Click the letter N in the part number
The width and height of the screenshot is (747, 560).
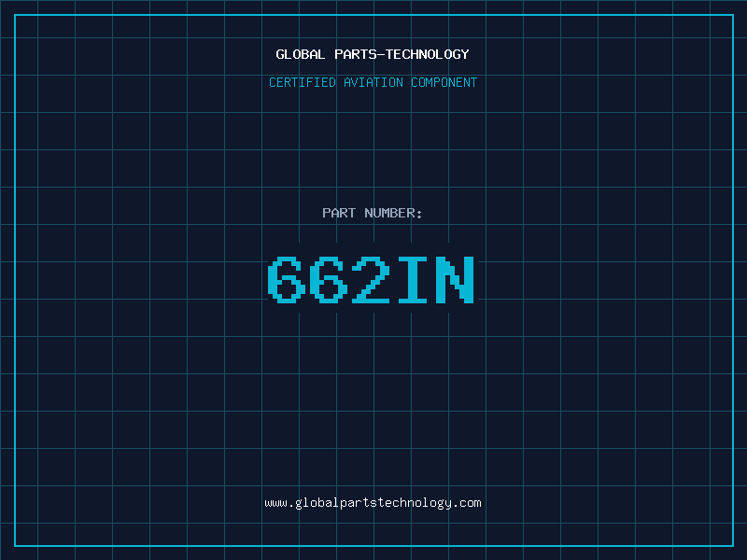[456, 280]
